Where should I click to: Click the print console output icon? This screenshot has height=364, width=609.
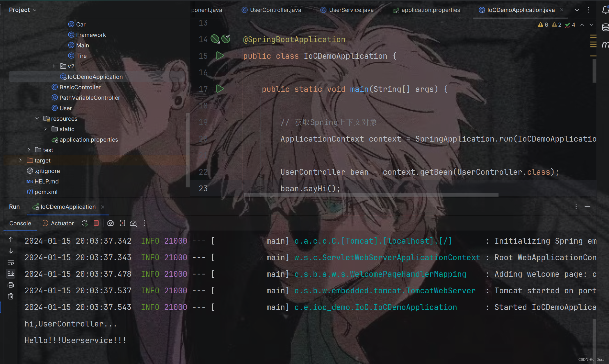click(x=11, y=285)
